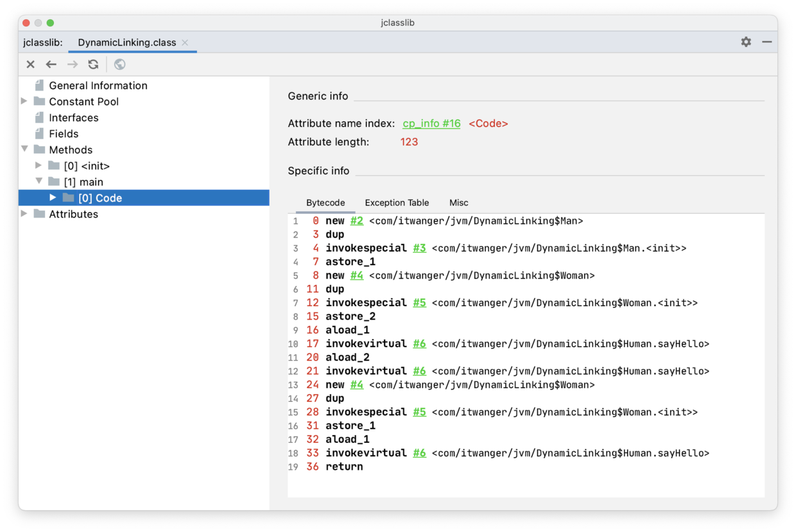
Task: Open the settings gear icon
Action: [746, 42]
